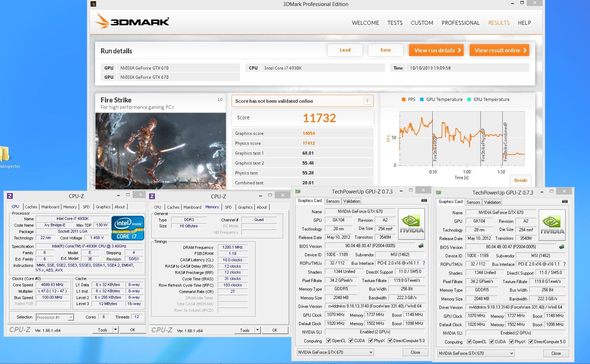This screenshot has width=590, height=364.
Task: Open the RESULTS tab in 3DMark
Action: (x=499, y=23)
